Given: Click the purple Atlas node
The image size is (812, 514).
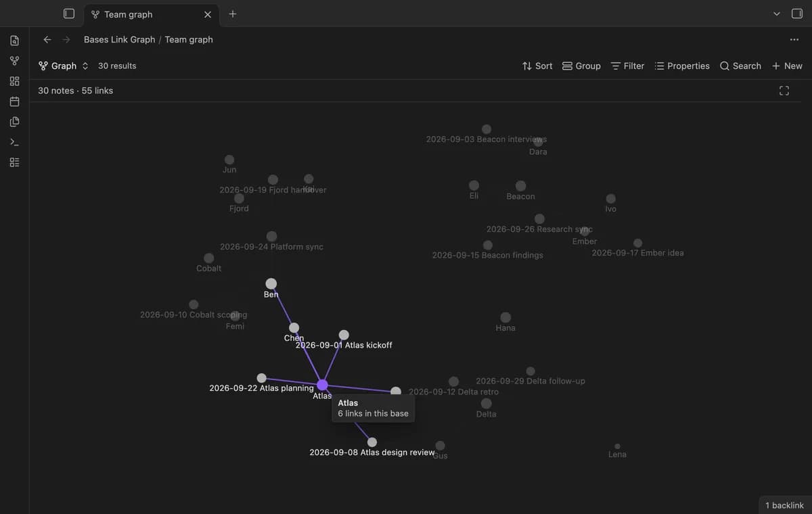Looking at the screenshot, I should 322,385.
